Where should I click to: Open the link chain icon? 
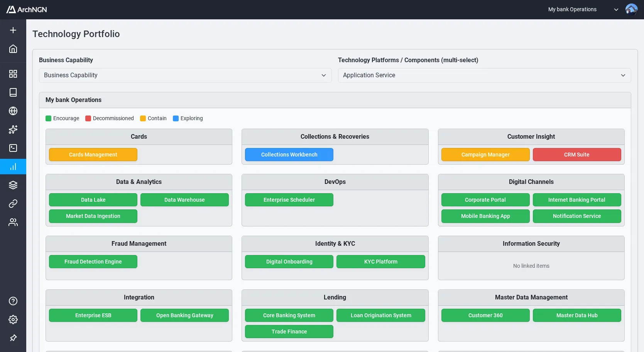[13, 204]
